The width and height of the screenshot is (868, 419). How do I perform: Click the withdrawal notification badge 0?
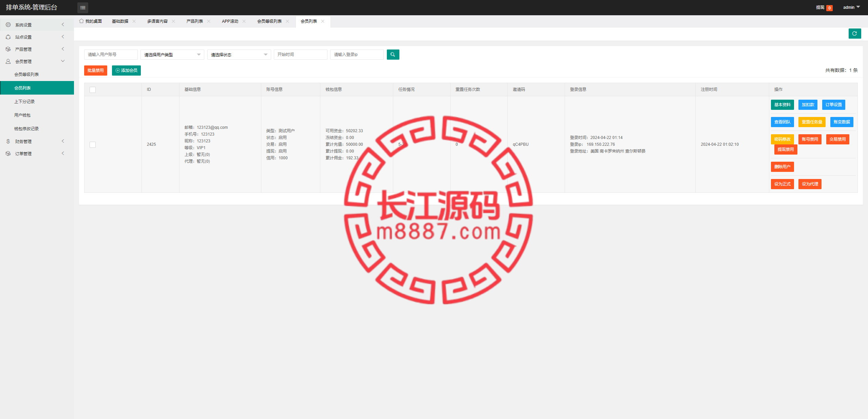(829, 8)
